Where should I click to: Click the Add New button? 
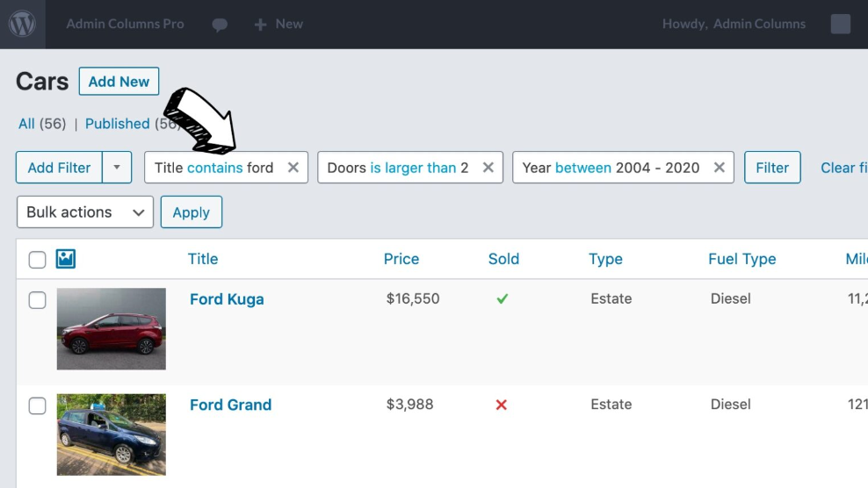pyautogui.click(x=119, y=82)
